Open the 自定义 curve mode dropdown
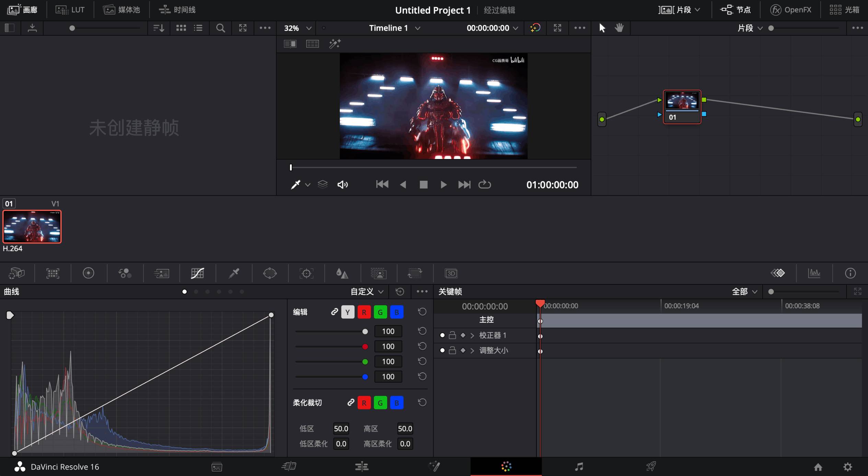Screen dimensions: 868x476 (367, 292)
